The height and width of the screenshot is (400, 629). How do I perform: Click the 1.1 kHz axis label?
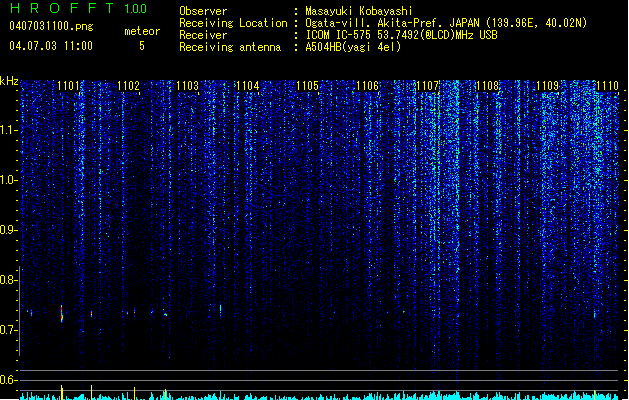pos(9,130)
